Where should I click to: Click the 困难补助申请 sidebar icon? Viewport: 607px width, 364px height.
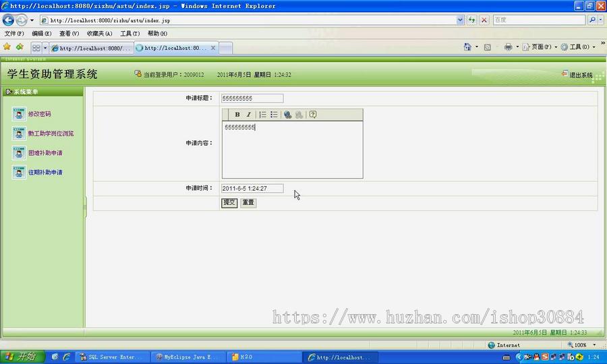coord(19,153)
